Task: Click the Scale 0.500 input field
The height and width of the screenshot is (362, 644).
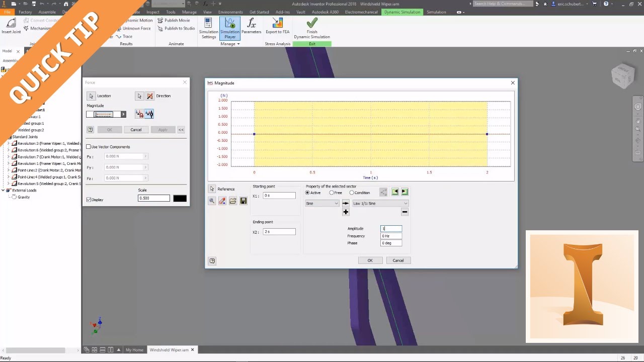Action: click(154, 199)
